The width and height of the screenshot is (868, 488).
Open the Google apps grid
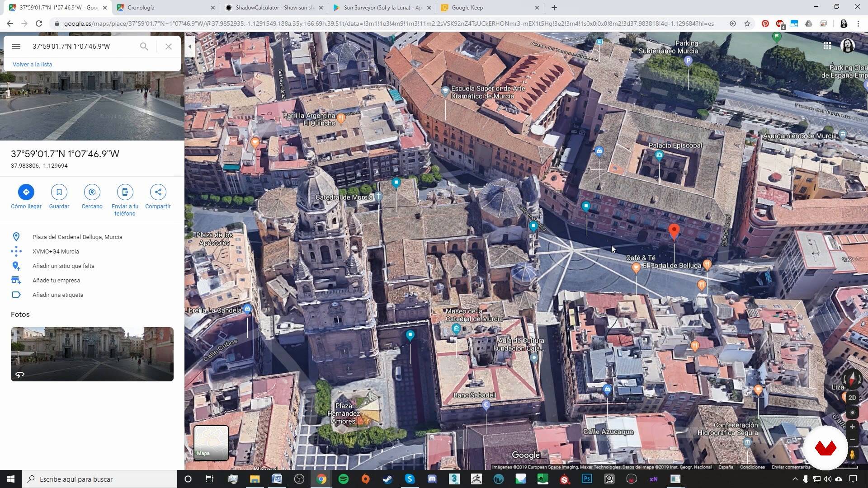pyautogui.click(x=827, y=46)
